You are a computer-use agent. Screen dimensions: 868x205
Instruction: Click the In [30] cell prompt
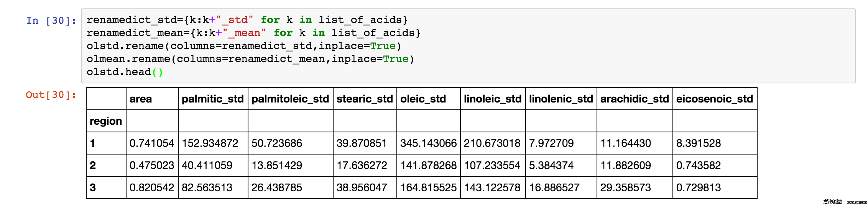(x=51, y=20)
